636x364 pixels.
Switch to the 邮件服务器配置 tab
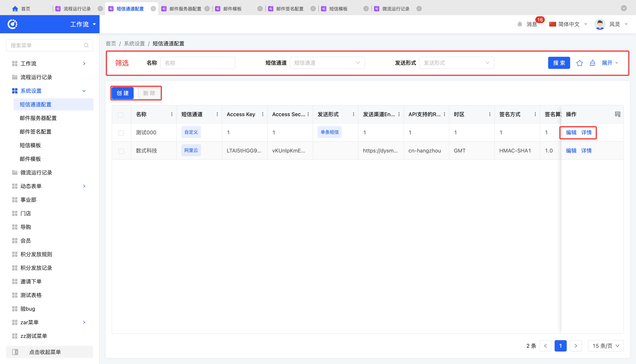click(185, 9)
